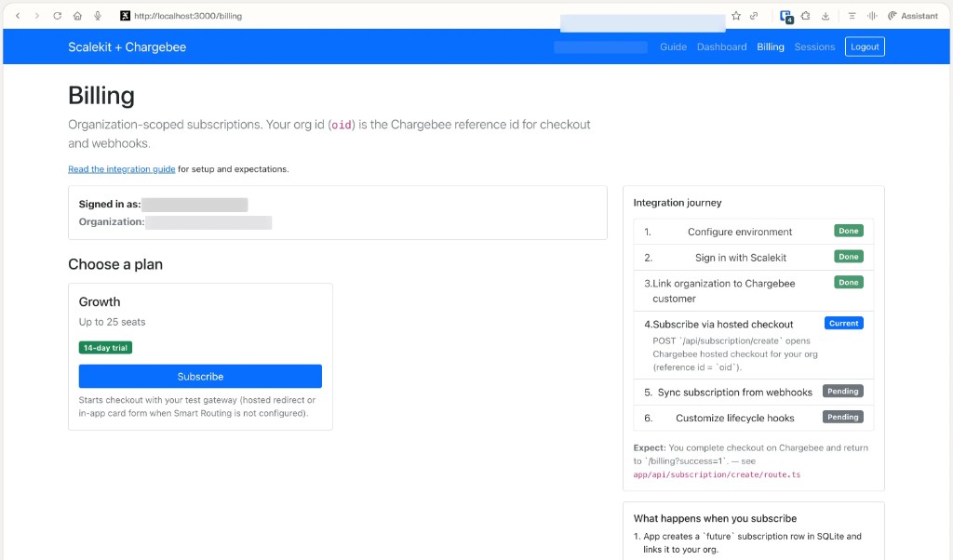The height and width of the screenshot is (560, 953).
Task: Click the Subscribe button for Growth plan
Action: point(200,376)
